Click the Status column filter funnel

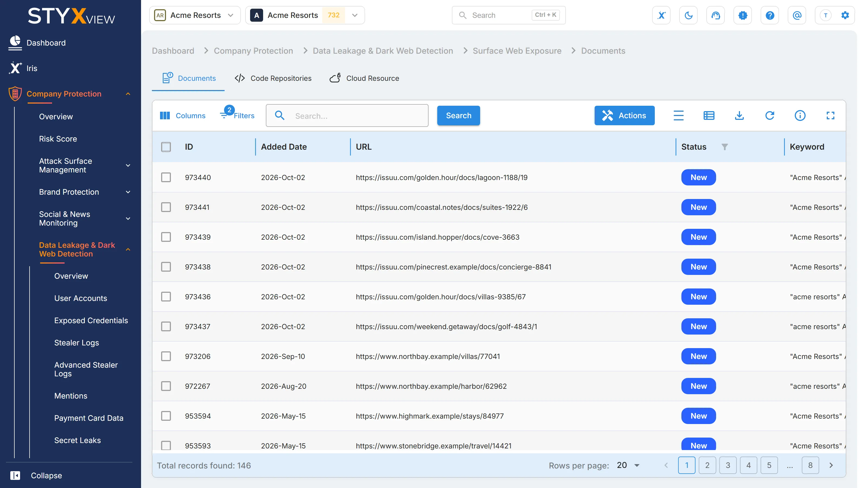pos(725,147)
